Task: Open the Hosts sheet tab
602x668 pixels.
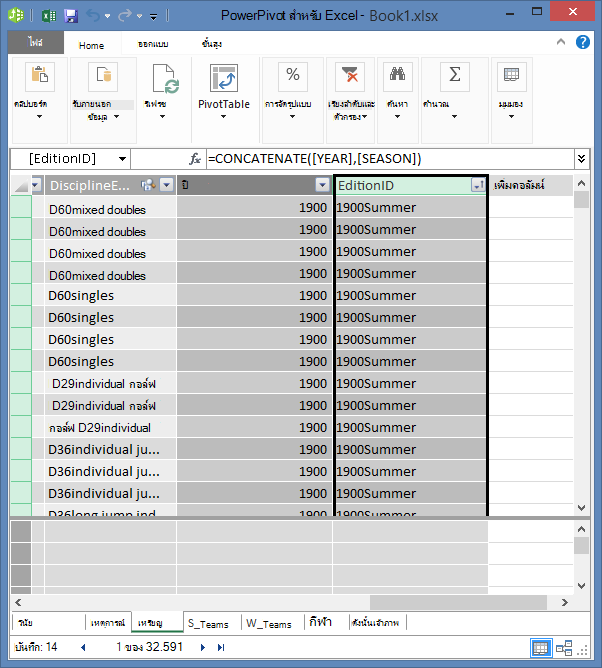Action: click(377, 623)
